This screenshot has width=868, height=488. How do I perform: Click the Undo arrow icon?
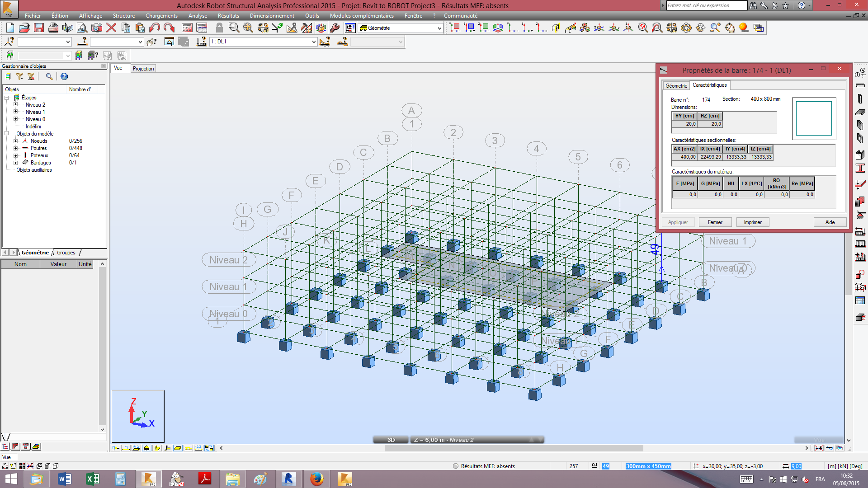pos(155,28)
